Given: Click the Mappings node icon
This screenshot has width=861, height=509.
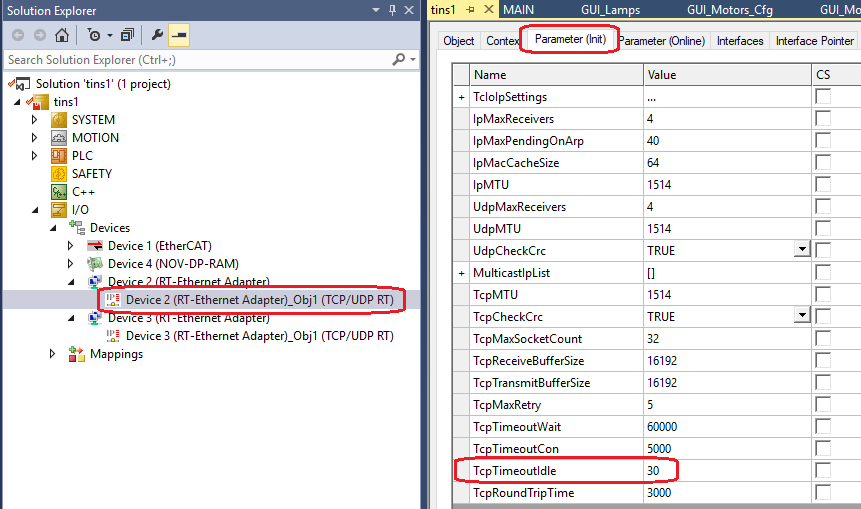Looking at the screenshot, I should point(77,354).
